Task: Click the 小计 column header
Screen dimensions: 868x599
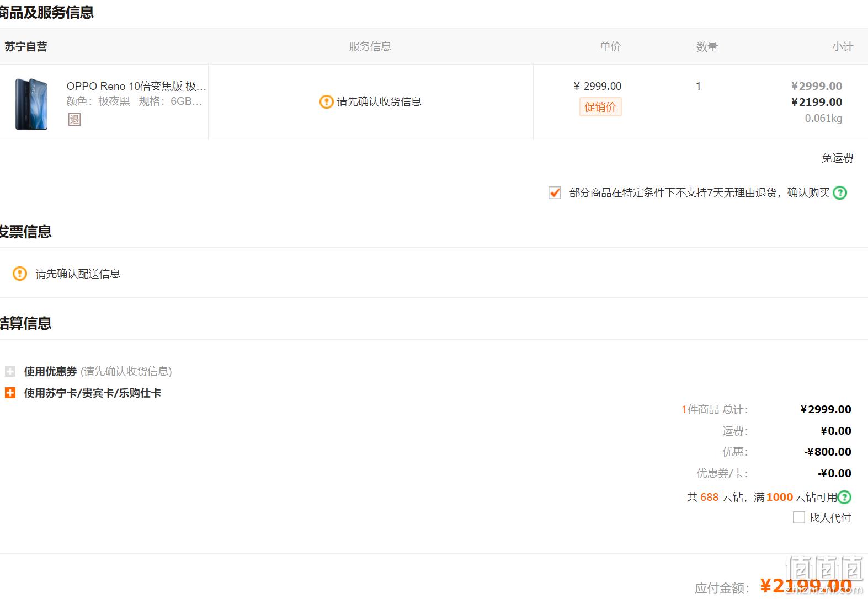Action: pos(843,47)
